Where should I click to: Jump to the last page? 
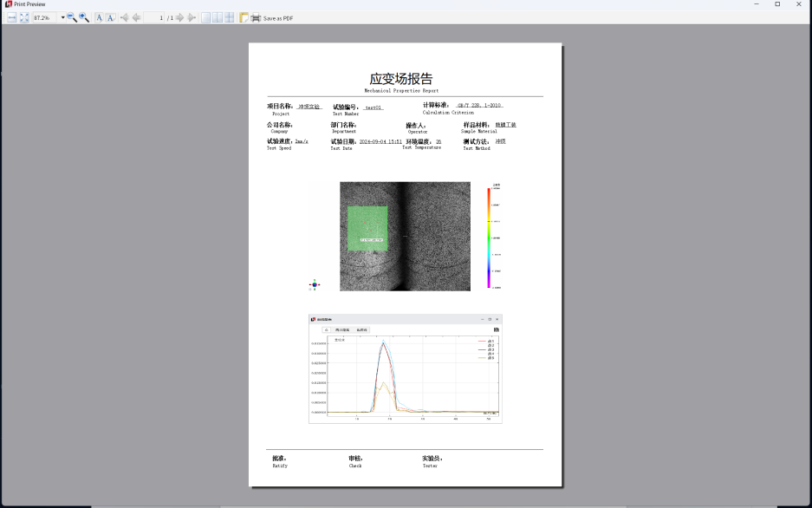[x=192, y=17]
